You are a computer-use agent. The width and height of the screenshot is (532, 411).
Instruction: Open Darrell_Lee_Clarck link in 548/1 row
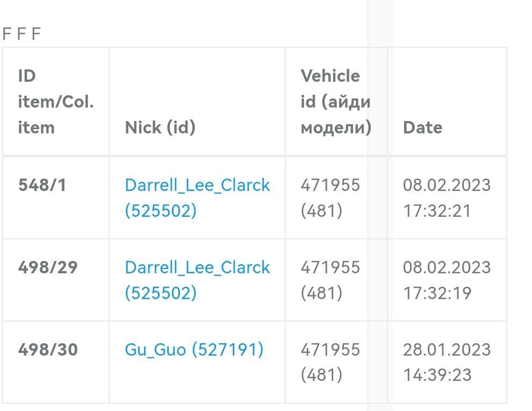click(197, 185)
